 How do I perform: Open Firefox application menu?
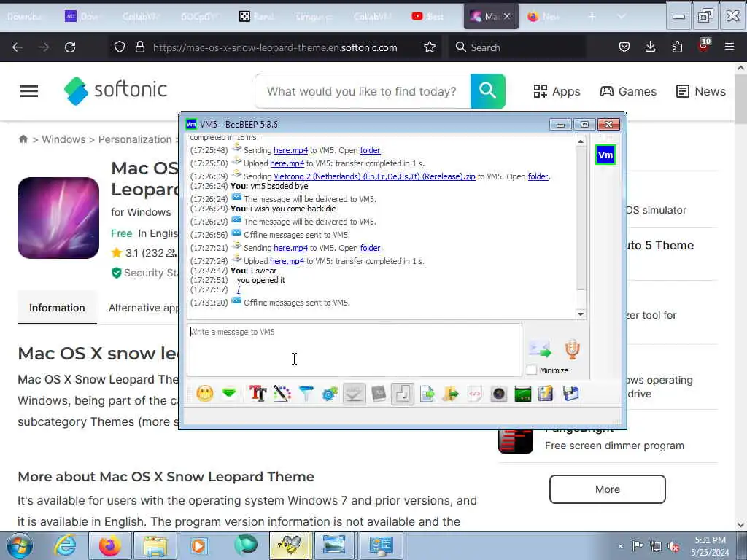pos(729,47)
